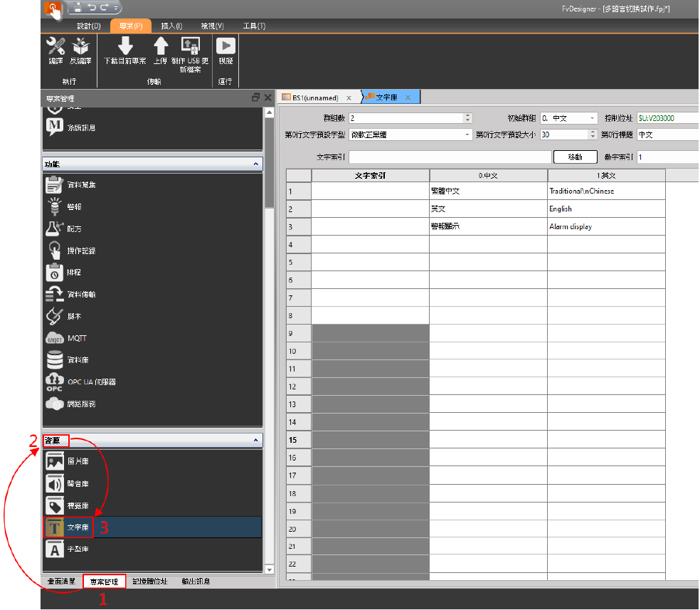Click the 文字索引 input field

click(450, 157)
